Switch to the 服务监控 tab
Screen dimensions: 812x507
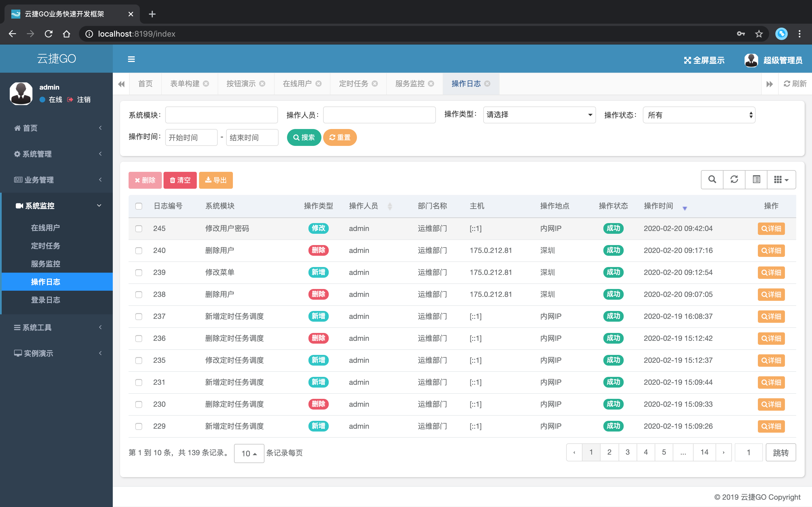coord(410,84)
